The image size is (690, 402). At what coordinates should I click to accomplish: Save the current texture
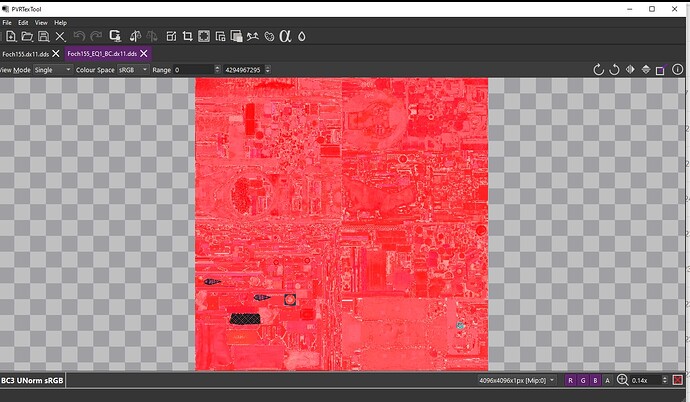pos(44,37)
